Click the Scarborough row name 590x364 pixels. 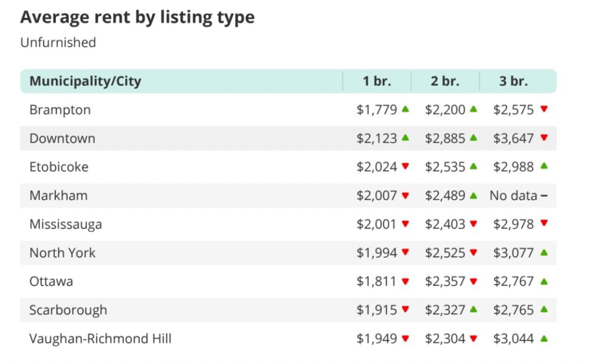[x=68, y=310]
